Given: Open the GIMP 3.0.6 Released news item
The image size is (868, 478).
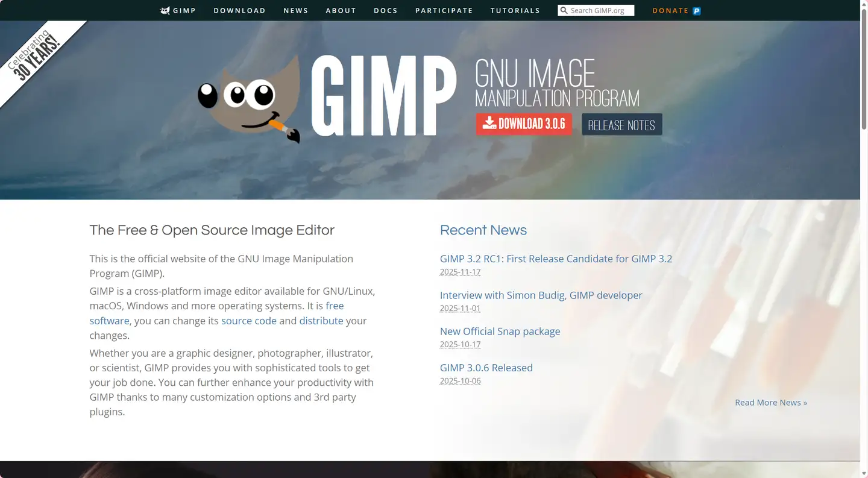Looking at the screenshot, I should (486, 368).
